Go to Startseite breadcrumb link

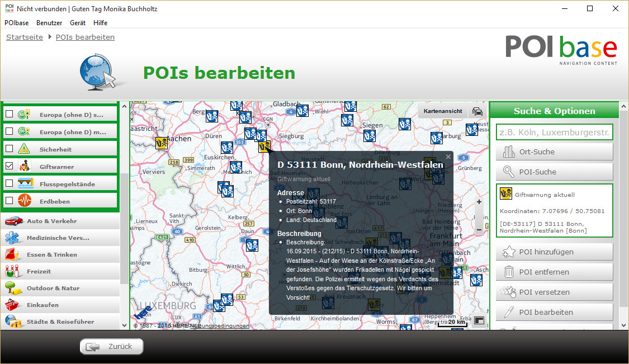point(25,37)
